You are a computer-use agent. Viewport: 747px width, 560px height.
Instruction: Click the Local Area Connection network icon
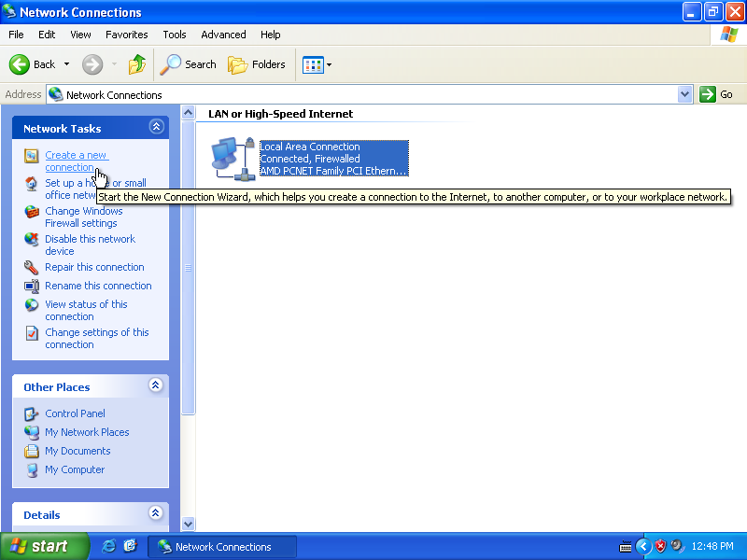pyautogui.click(x=233, y=159)
